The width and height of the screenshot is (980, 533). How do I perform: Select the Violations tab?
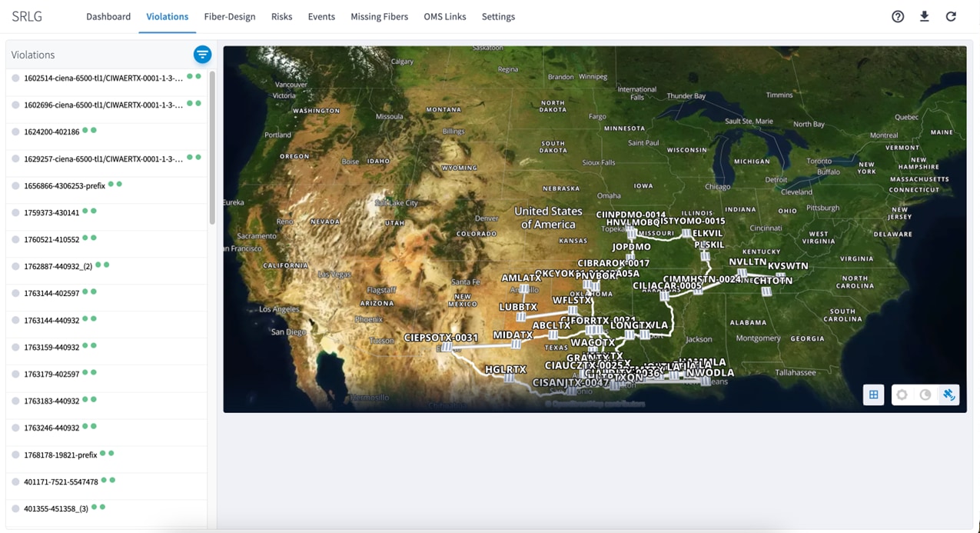[x=167, y=16]
